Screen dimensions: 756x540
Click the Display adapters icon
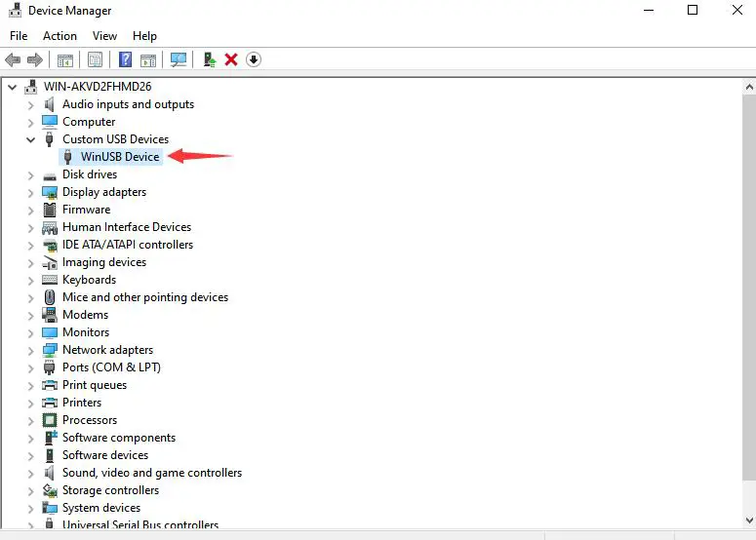(x=50, y=192)
